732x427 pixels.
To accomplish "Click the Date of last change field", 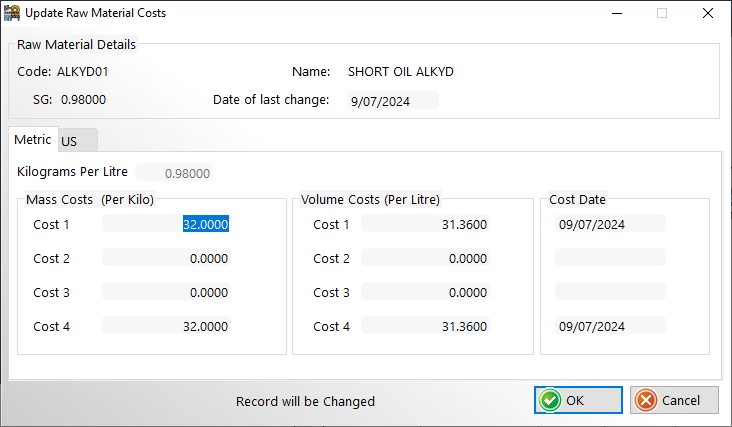I will 393,101.
